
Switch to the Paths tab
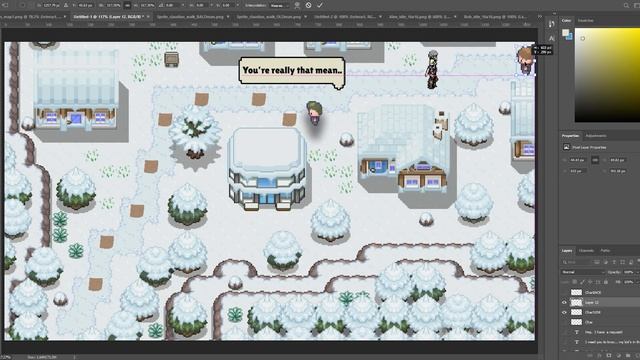[x=605, y=250]
